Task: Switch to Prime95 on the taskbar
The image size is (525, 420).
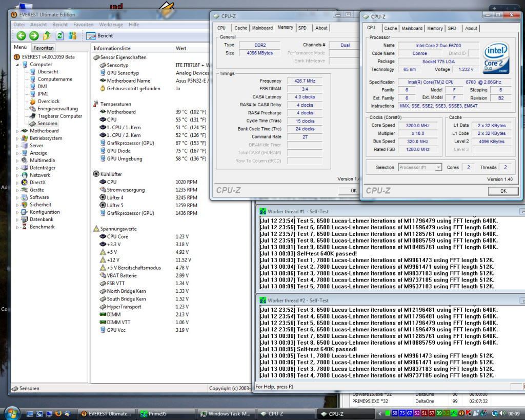Action: click(166, 414)
